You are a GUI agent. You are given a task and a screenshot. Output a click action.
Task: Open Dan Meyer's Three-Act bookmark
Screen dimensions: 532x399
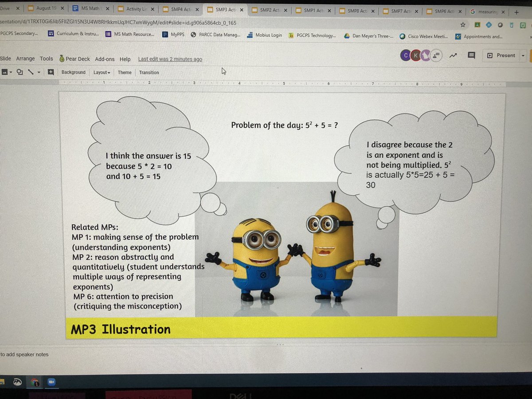(x=369, y=36)
